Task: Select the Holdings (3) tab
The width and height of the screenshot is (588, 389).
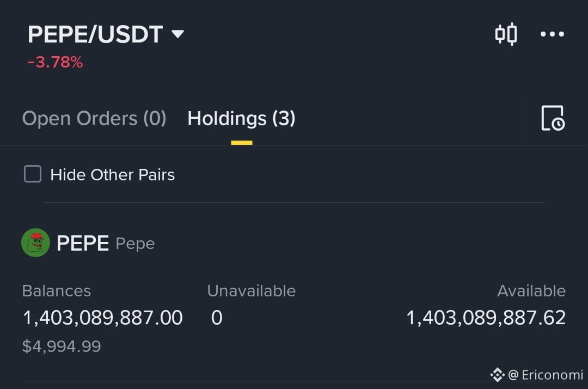Action: tap(242, 119)
